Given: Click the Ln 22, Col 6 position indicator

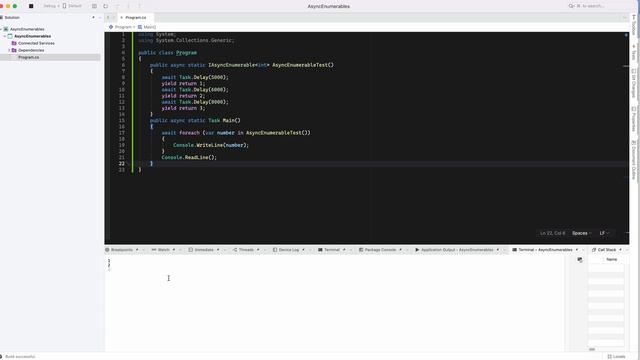Looking at the screenshot, I should [x=552, y=233].
